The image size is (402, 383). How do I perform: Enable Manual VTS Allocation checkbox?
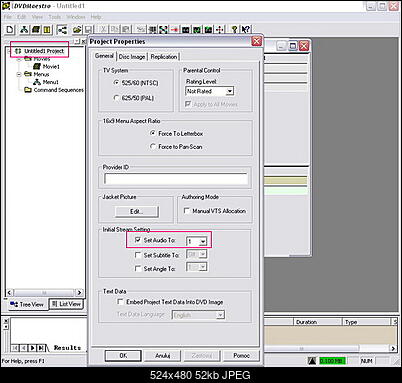click(x=187, y=211)
